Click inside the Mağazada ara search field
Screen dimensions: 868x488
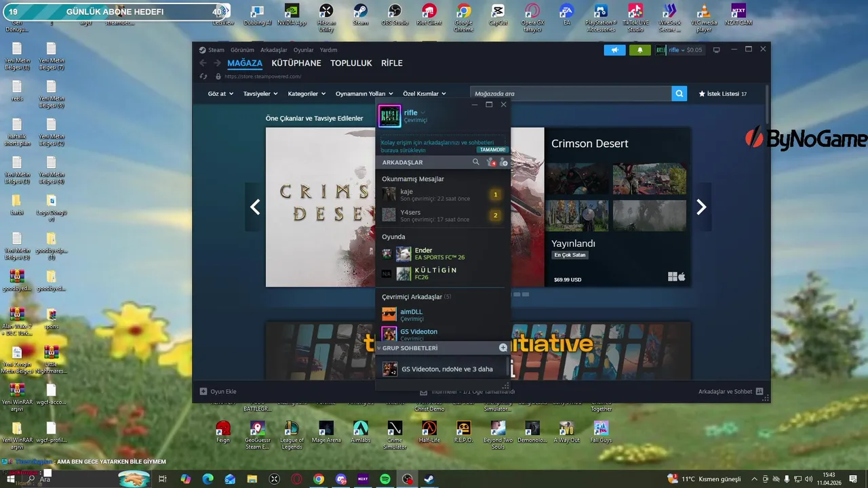570,94
